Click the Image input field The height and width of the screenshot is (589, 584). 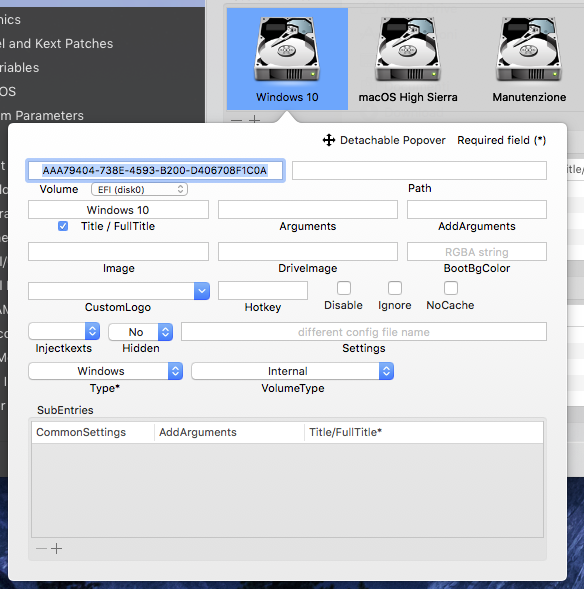pyautogui.click(x=118, y=252)
